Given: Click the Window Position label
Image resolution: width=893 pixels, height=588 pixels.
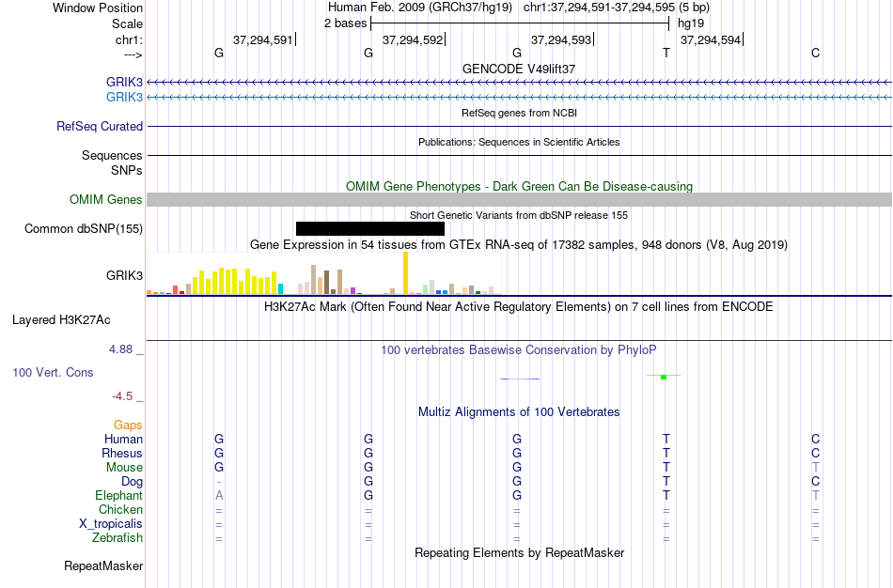Looking at the screenshot, I should tap(98, 8).
